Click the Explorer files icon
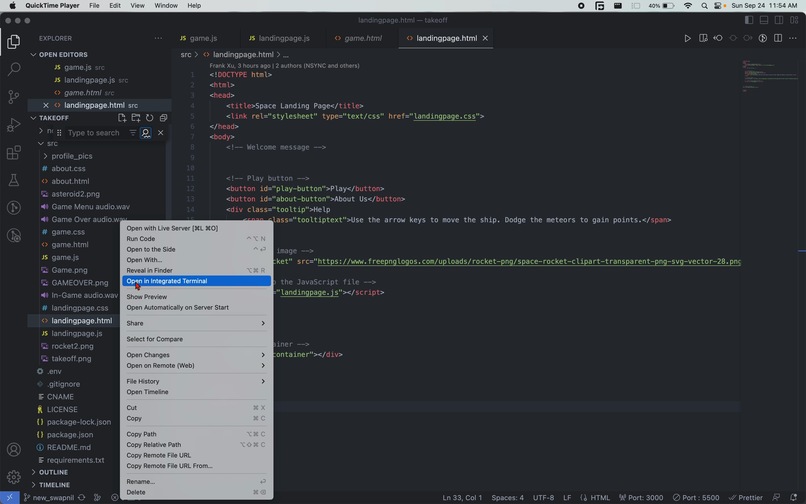This screenshot has width=806, height=504. click(x=14, y=41)
